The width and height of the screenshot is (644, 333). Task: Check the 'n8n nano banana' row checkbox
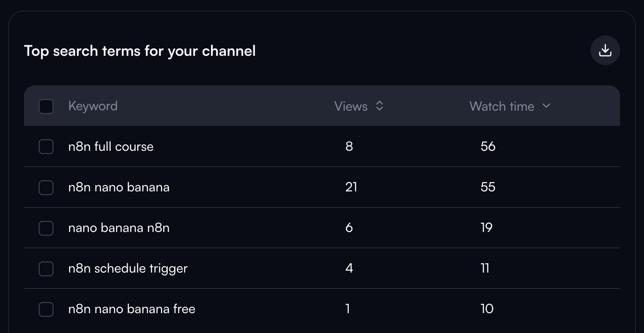[x=46, y=187]
